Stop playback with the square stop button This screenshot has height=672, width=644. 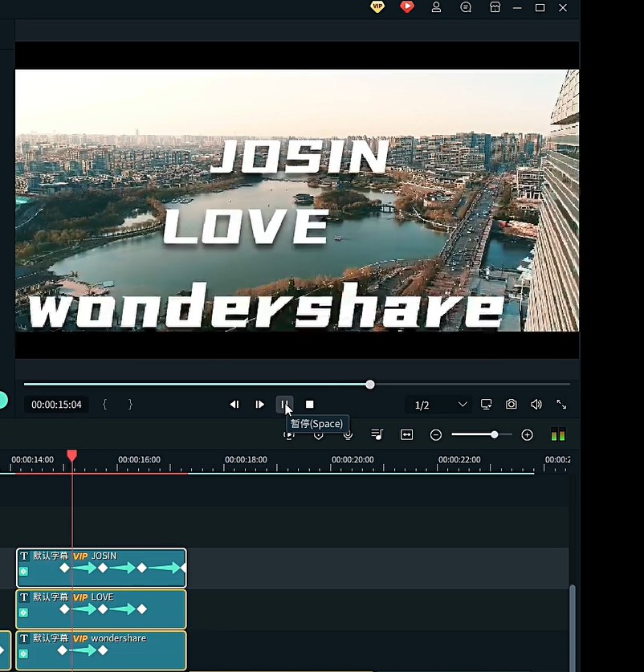(310, 405)
